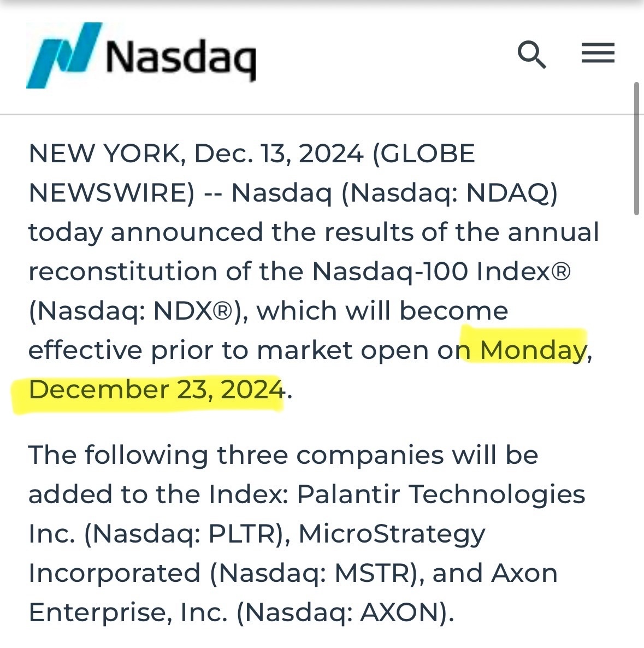644x648 pixels.
Task: Click the blue Nasdaq logo mark
Action: (x=64, y=55)
